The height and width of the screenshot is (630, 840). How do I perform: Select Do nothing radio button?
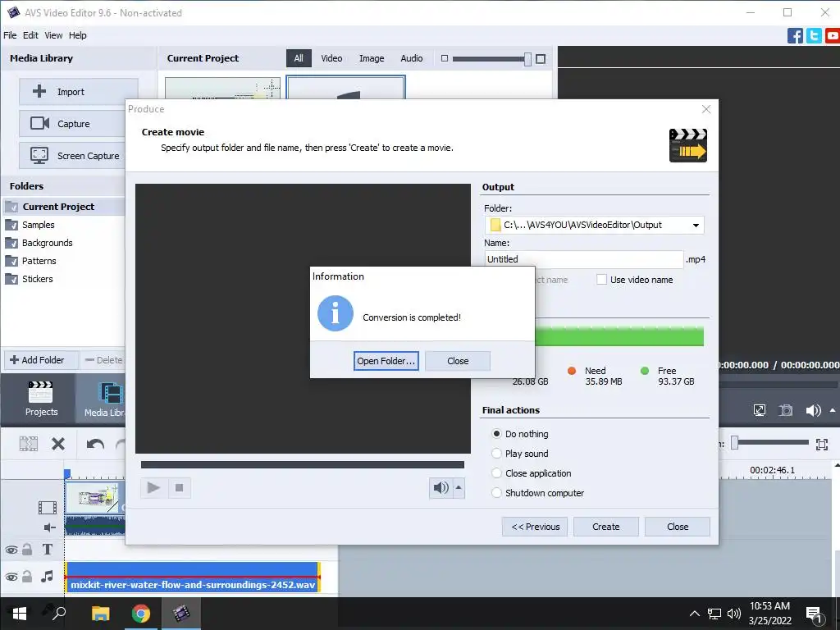pyautogui.click(x=496, y=433)
